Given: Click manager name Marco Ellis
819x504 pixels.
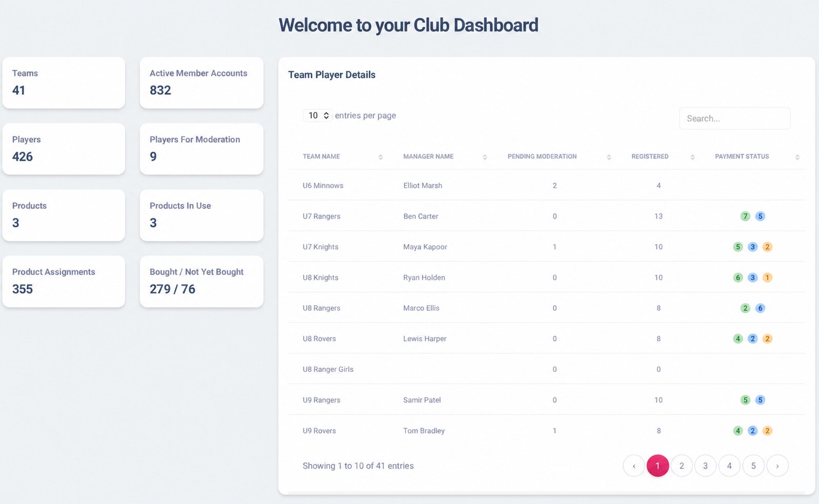Looking at the screenshot, I should pos(421,308).
